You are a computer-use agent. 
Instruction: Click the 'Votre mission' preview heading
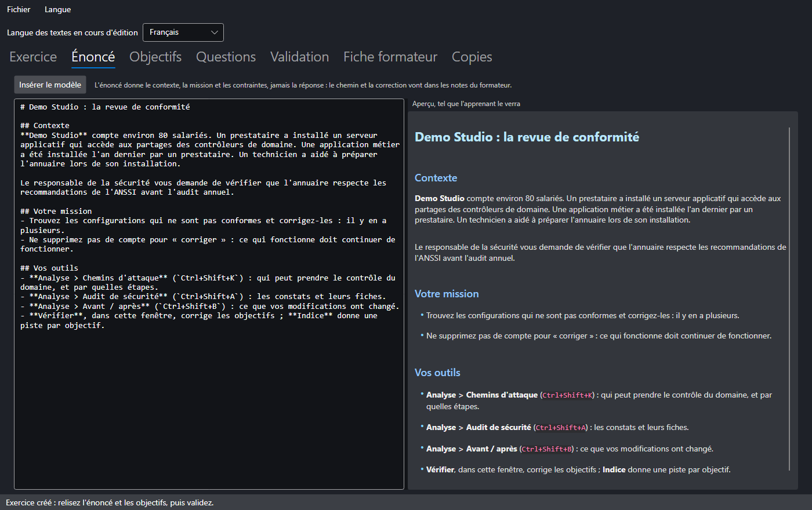coord(447,294)
